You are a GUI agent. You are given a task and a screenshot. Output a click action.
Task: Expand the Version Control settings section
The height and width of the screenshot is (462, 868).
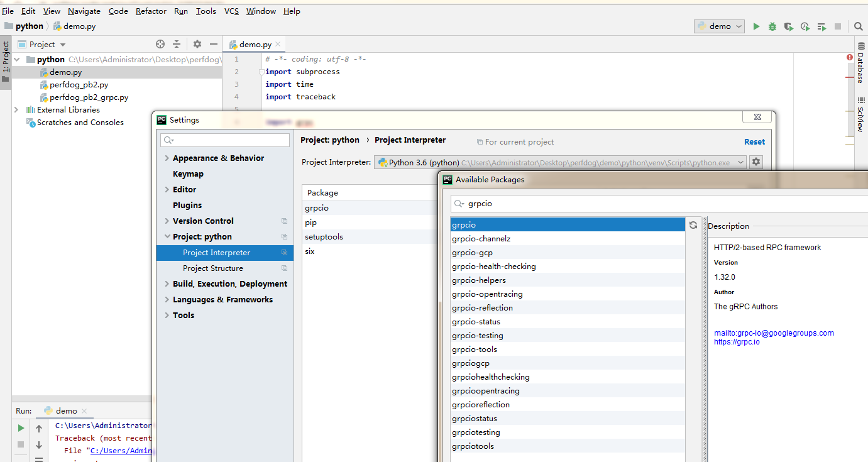pos(167,221)
